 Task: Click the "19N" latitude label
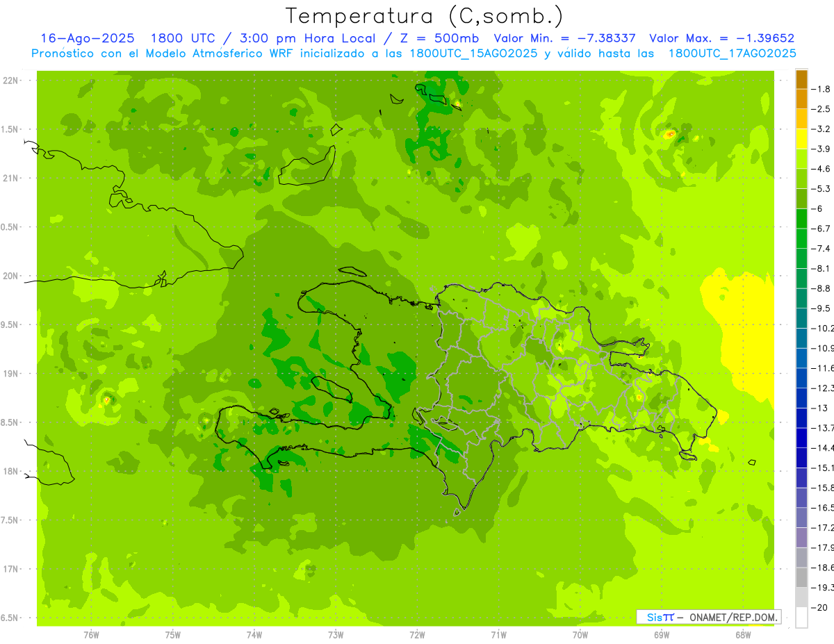point(11,374)
